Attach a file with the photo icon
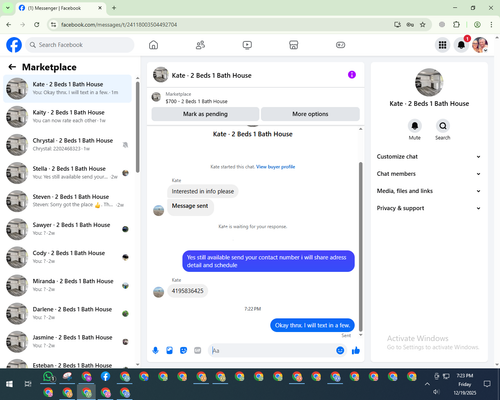The width and height of the screenshot is (500, 400). [169, 350]
